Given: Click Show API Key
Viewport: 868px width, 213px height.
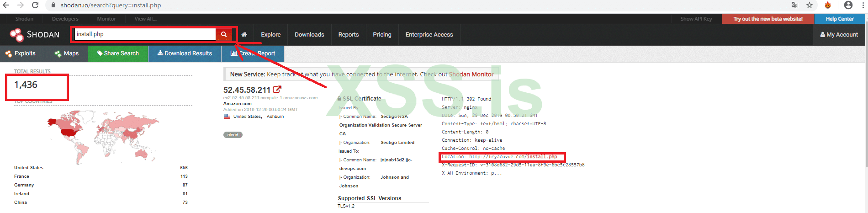Looking at the screenshot, I should 696,19.
